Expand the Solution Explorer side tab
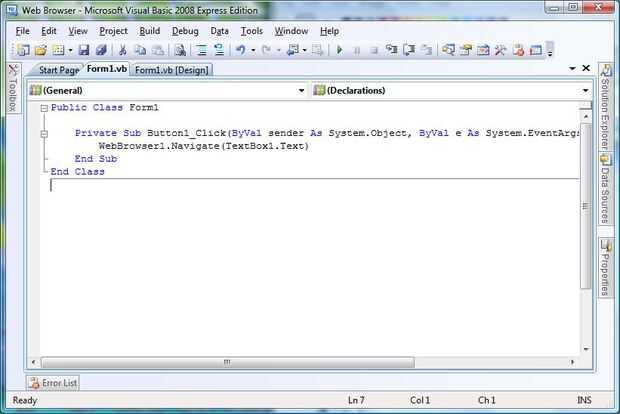The image size is (620, 414). (x=605, y=107)
